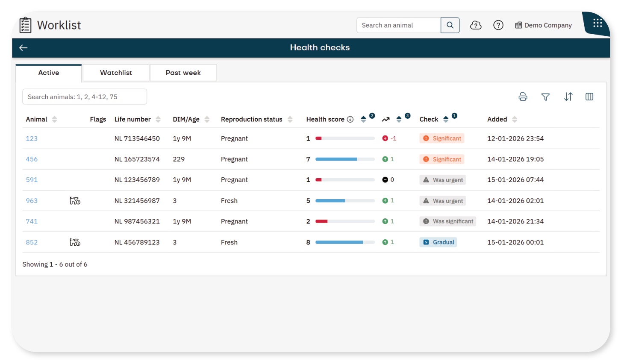Viewport: 621px width, 364px height.
Task: Click the back arrow in header
Action: (24, 48)
